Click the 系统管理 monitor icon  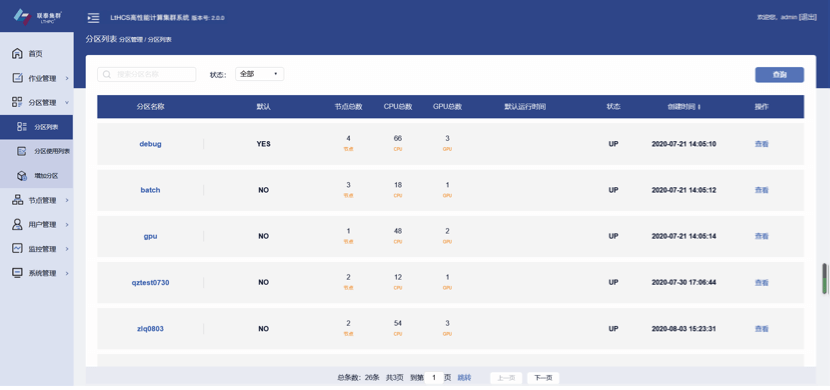click(x=17, y=273)
